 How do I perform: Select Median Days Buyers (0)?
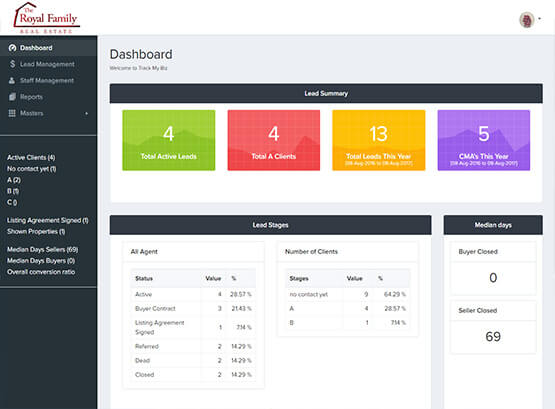click(41, 261)
